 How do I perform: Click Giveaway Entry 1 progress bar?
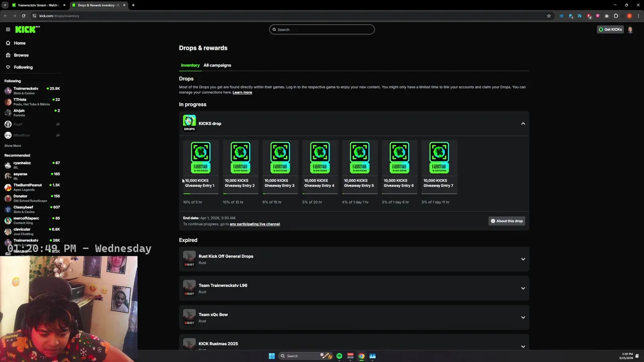pyautogui.click(x=200, y=194)
